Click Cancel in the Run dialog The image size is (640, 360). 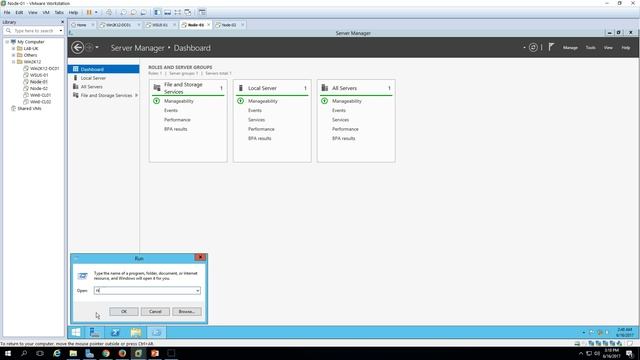155,311
